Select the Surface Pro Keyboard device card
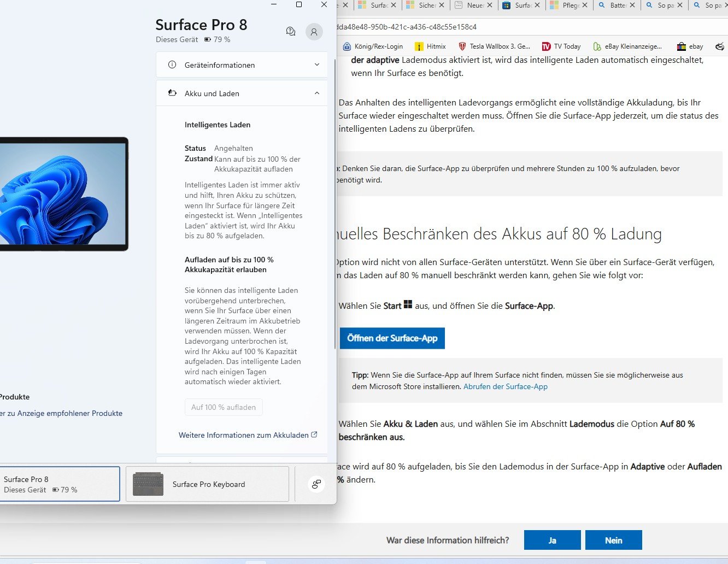Viewport: 728px width, 564px height. point(207,484)
